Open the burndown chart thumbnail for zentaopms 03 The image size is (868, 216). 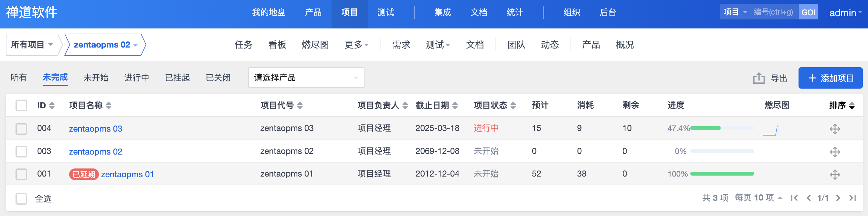[x=771, y=130]
